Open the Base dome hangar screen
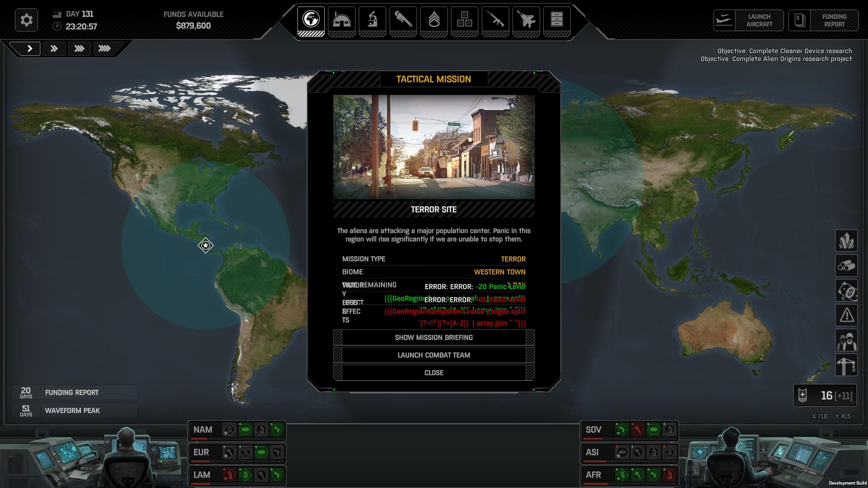Image resolution: width=868 pixels, height=488 pixels. pyautogui.click(x=341, y=20)
